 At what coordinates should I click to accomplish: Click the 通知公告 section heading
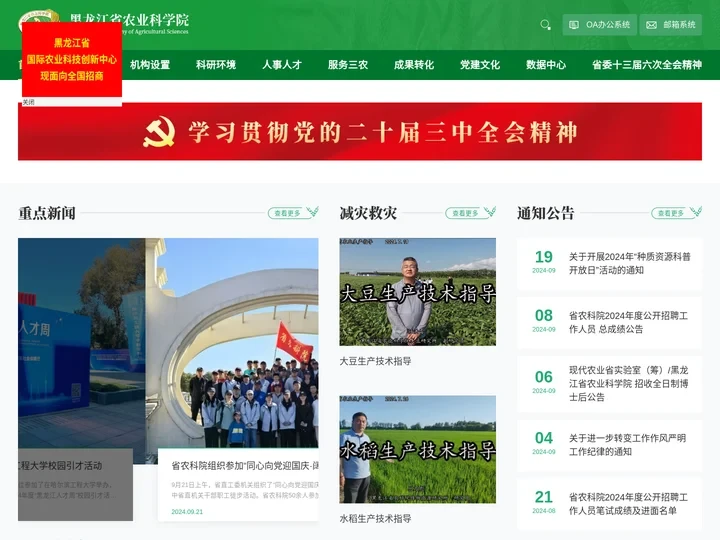pos(546,213)
